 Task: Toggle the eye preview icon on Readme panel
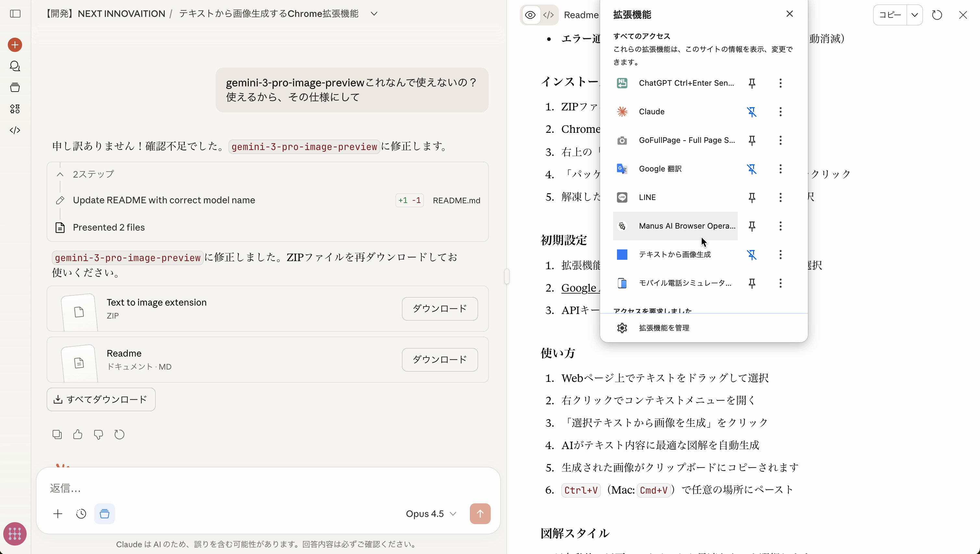[x=530, y=15]
